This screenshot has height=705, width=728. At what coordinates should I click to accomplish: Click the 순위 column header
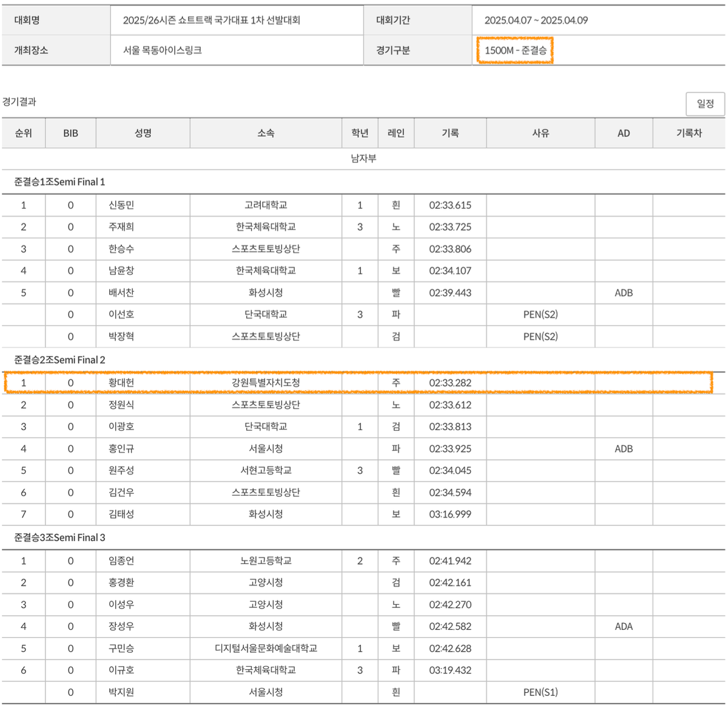[24, 133]
